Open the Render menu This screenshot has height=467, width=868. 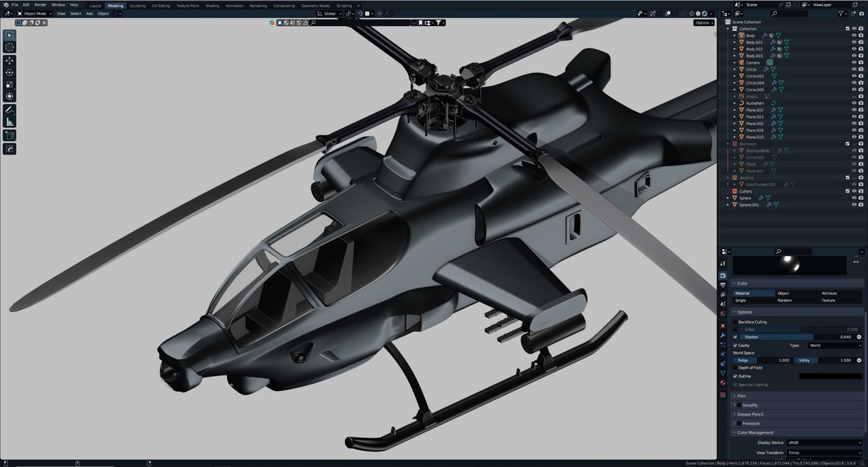(x=41, y=5)
